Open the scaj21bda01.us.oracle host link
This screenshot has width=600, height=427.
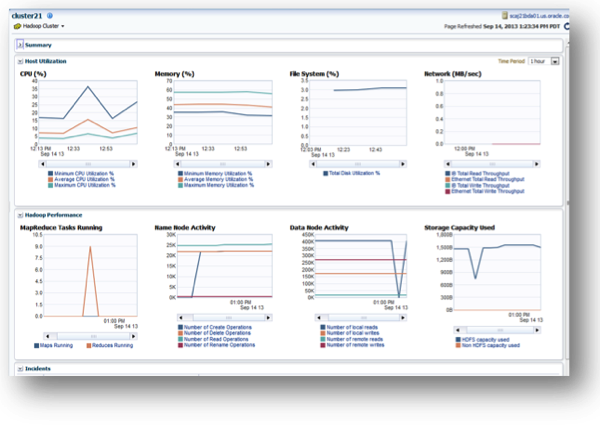point(539,16)
